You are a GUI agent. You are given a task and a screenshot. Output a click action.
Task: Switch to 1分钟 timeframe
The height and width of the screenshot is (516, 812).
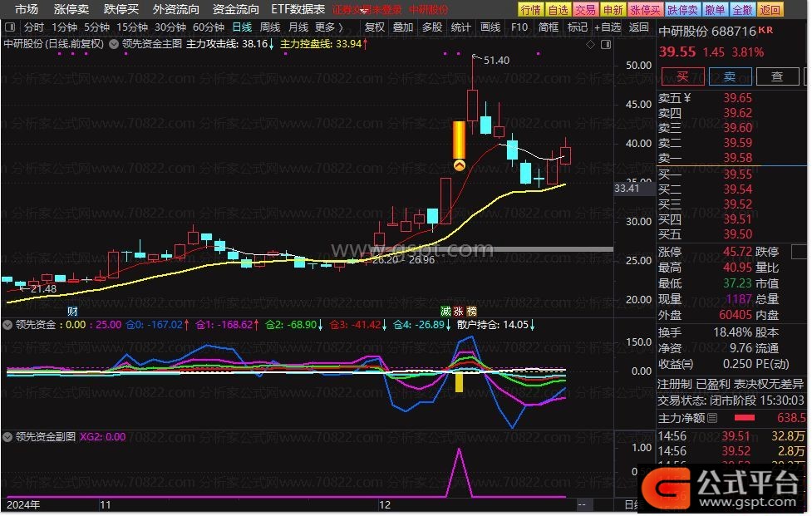tap(64, 27)
